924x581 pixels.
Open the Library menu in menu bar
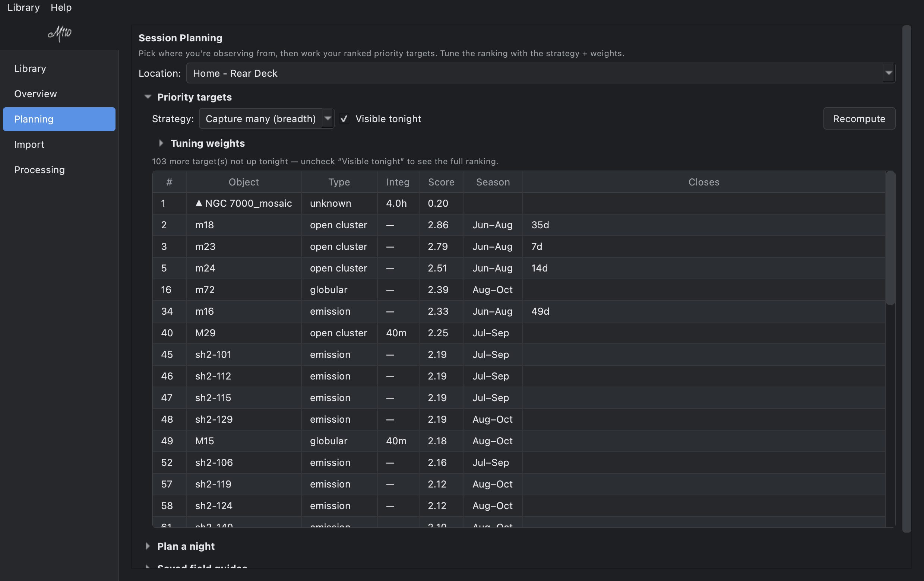tap(23, 7)
